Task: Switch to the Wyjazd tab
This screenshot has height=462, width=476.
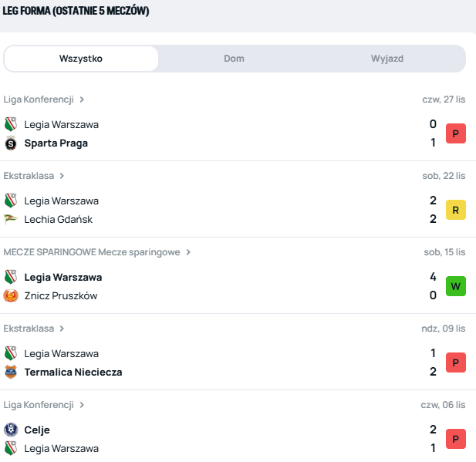Action: (387, 59)
